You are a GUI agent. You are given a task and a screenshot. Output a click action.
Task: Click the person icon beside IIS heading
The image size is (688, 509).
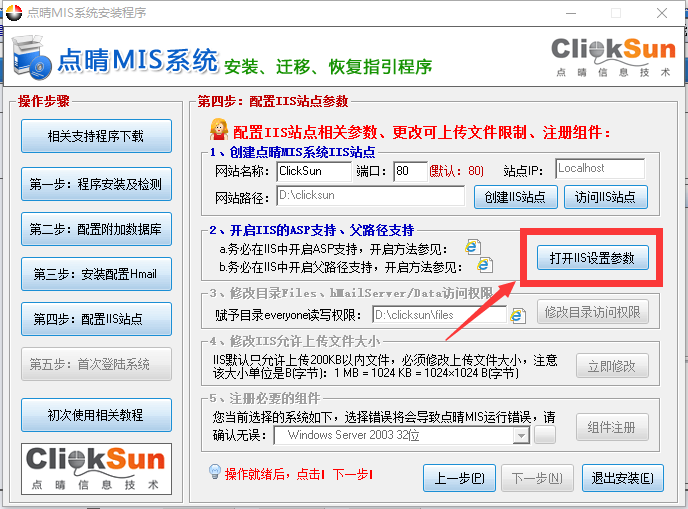(x=217, y=129)
